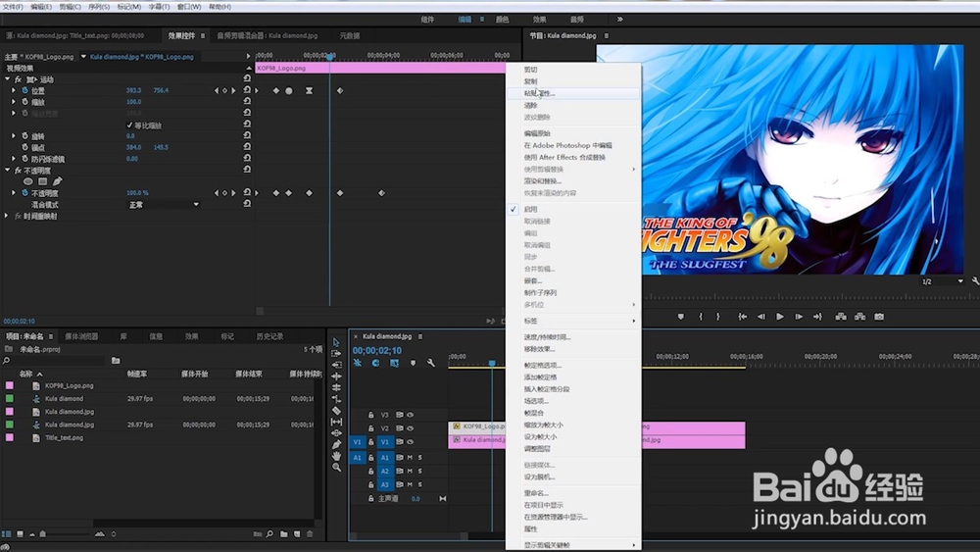The height and width of the screenshot is (552, 980).
Task: Select KOF98_Logo.png in project list
Action: [x=69, y=385]
